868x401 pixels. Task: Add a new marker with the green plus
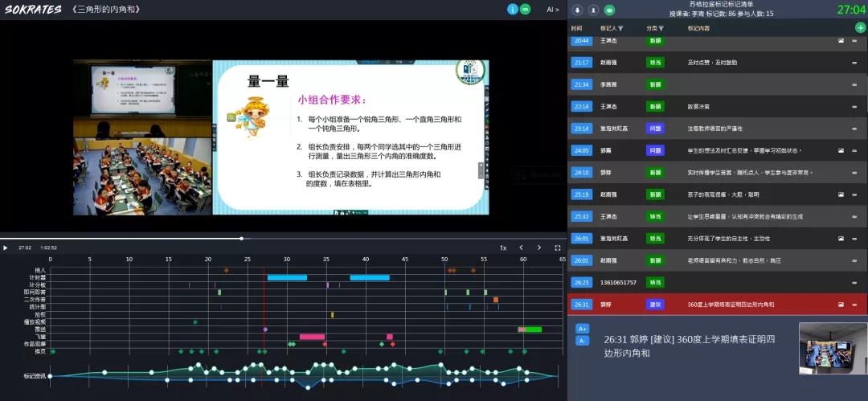coord(860,27)
